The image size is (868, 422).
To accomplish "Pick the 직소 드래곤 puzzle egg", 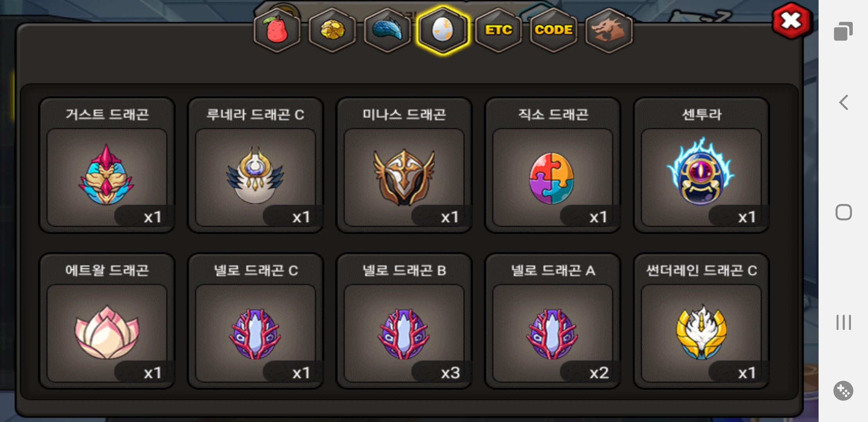I will coord(552,165).
